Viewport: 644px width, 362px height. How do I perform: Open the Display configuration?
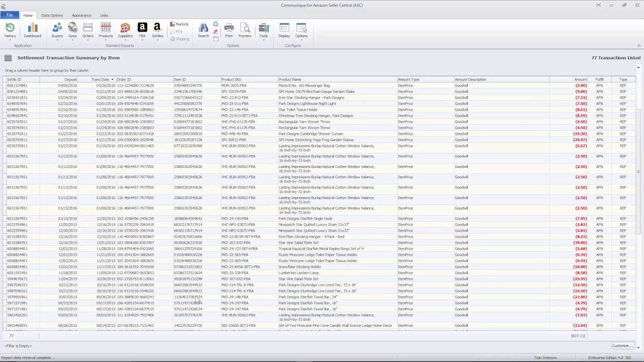click(x=284, y=30)
